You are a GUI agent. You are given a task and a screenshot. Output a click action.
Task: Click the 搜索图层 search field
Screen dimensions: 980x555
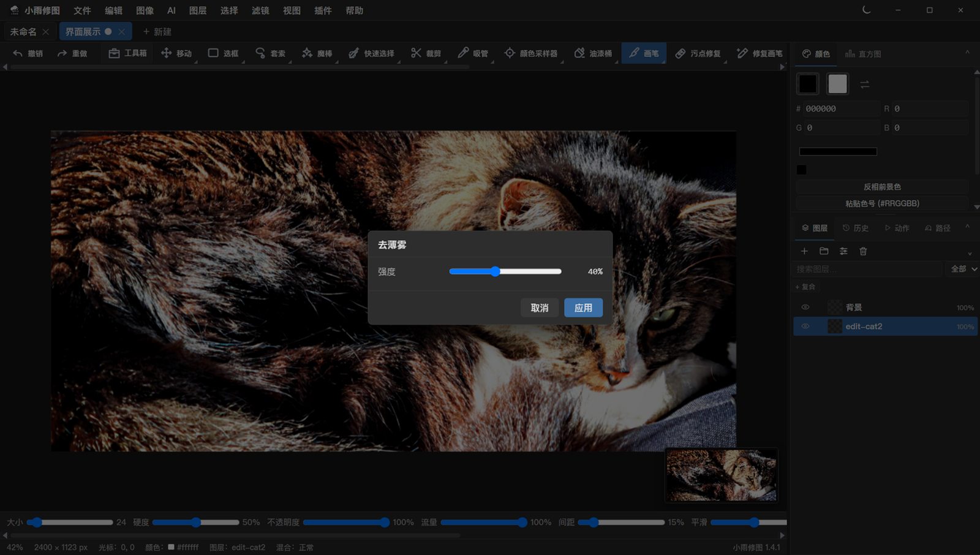click(x=868, y=269)
